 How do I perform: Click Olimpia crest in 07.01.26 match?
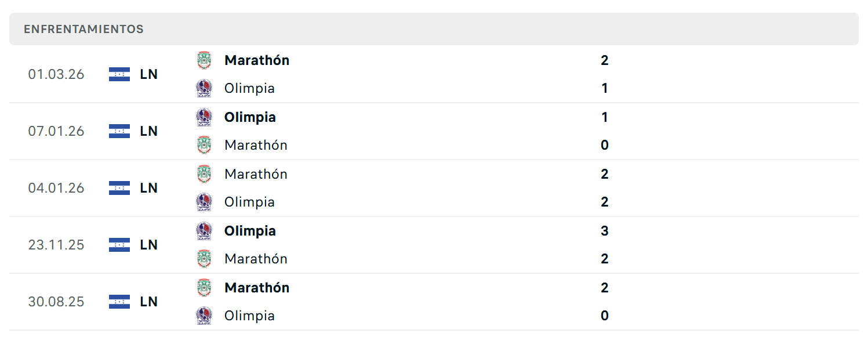(x=204, y=117)
